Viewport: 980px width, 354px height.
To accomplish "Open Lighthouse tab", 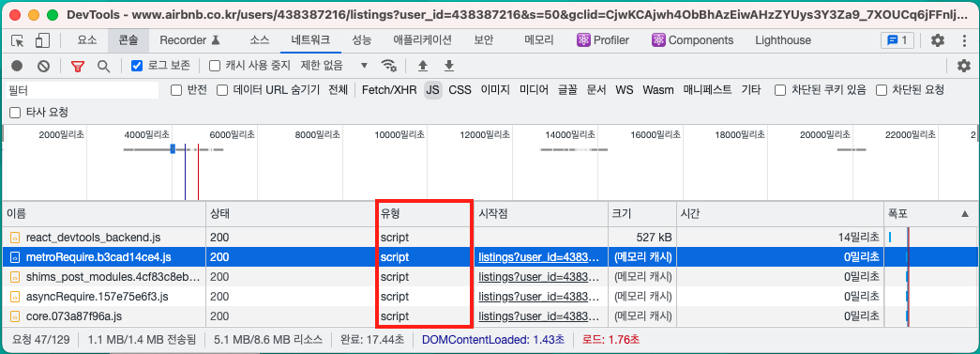I will coord(782,40).
